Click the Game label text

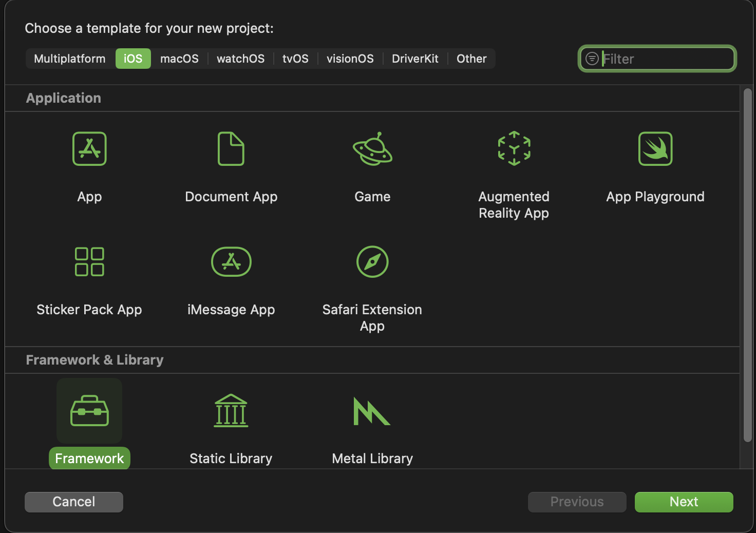click(372, 197)
